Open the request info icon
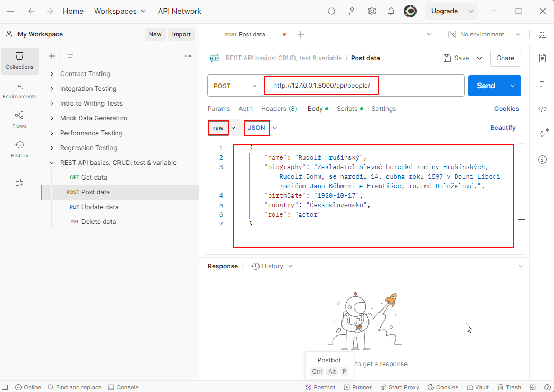Viewport: 554px width, 392px height. [x=542, y=160]
